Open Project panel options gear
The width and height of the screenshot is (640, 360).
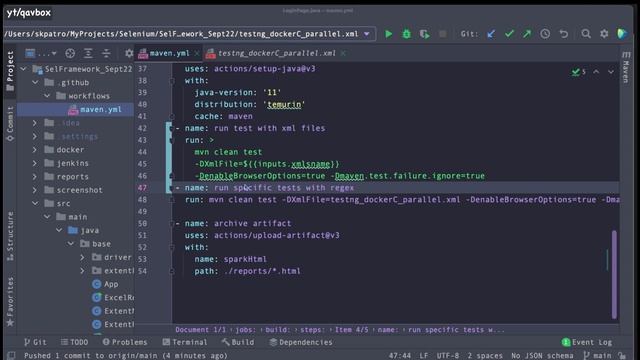(129, 53)
